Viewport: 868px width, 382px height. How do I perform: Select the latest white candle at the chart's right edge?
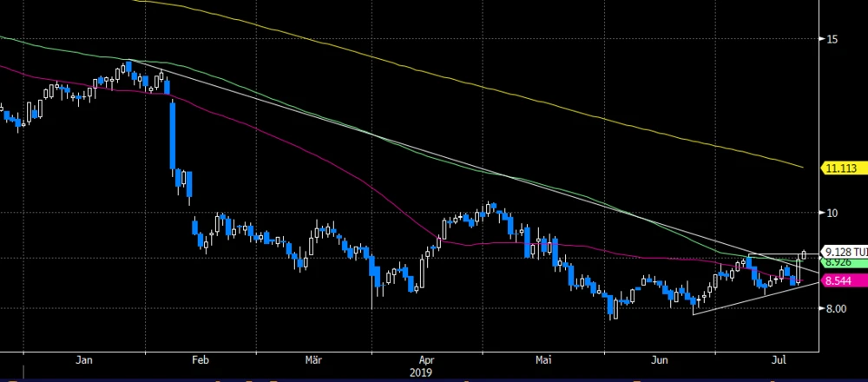(804, 254)
